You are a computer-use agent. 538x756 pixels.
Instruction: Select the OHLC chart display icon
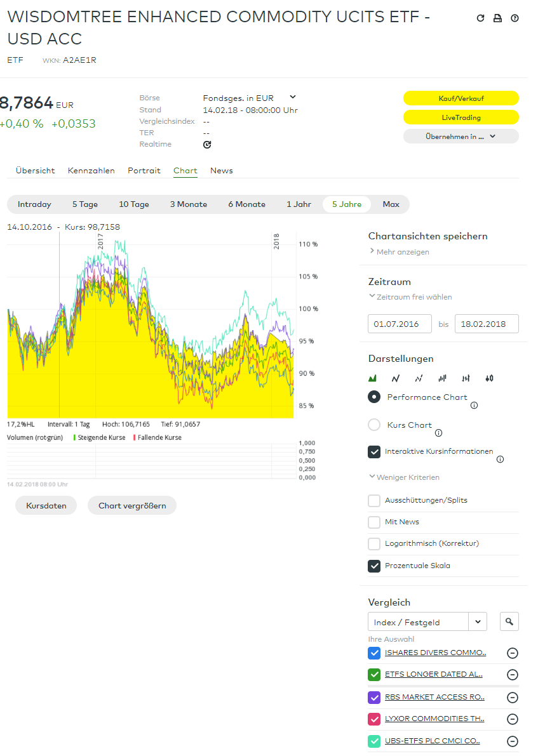[x=466, y=378]
